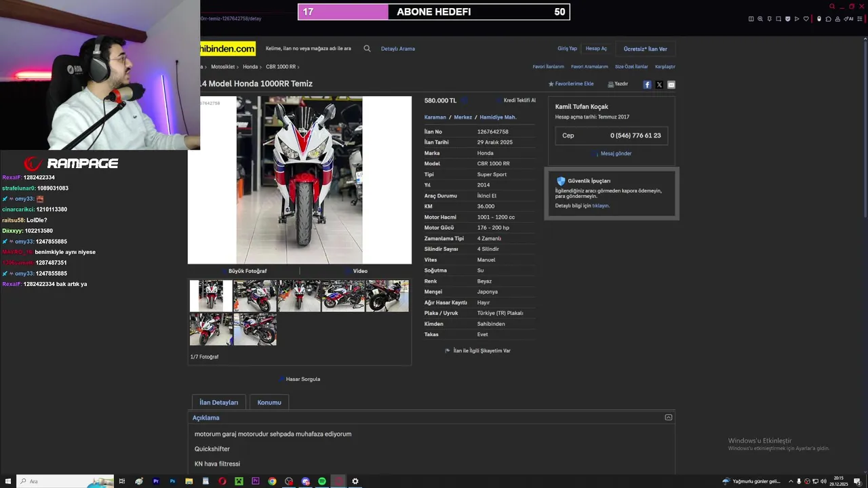Click the browser player triangle icon
Image resolution: width=868 pixels, height=488 pixels.
(797, 19)
